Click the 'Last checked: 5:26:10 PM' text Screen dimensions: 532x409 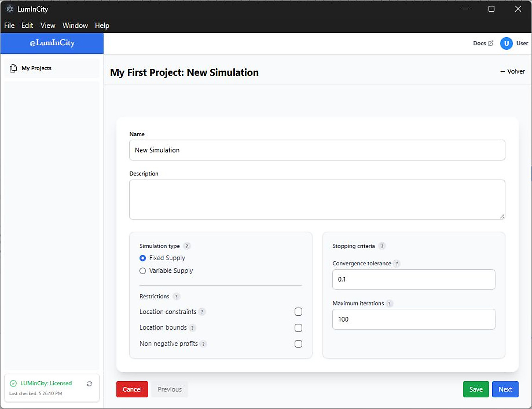[x=36, y=394]
